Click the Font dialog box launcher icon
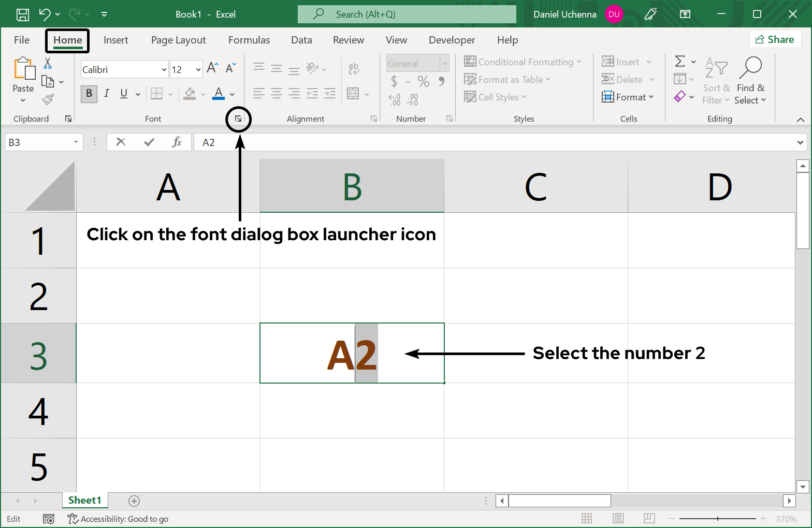Screen dimensions: 812x528 pos(238,119)
